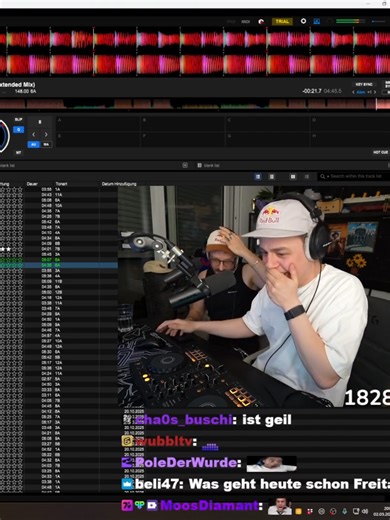Toggle the KEY SYNC button

tap(364, 84)
